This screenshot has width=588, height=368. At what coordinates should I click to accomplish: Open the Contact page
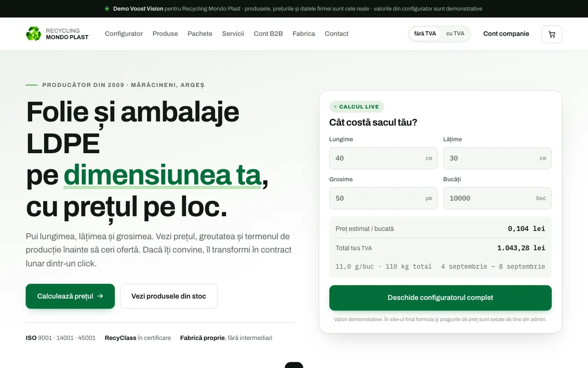pyautogui.click(x=337, y=34)
